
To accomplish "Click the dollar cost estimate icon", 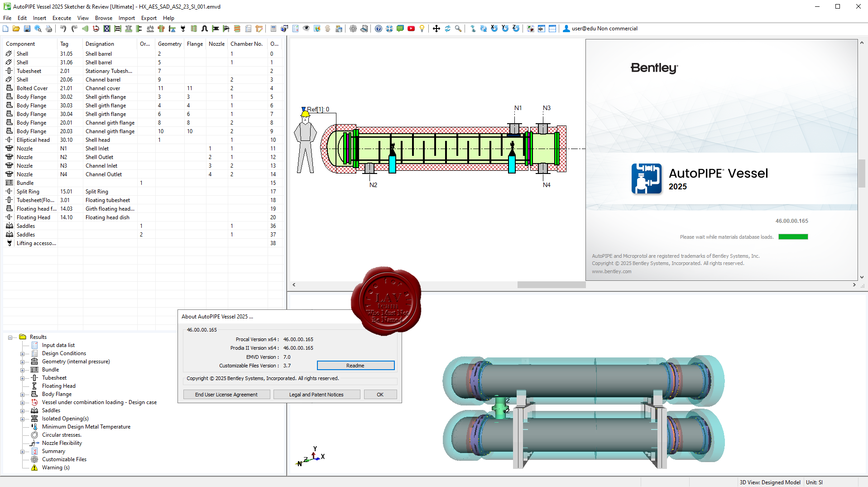I will pos(328,29).
